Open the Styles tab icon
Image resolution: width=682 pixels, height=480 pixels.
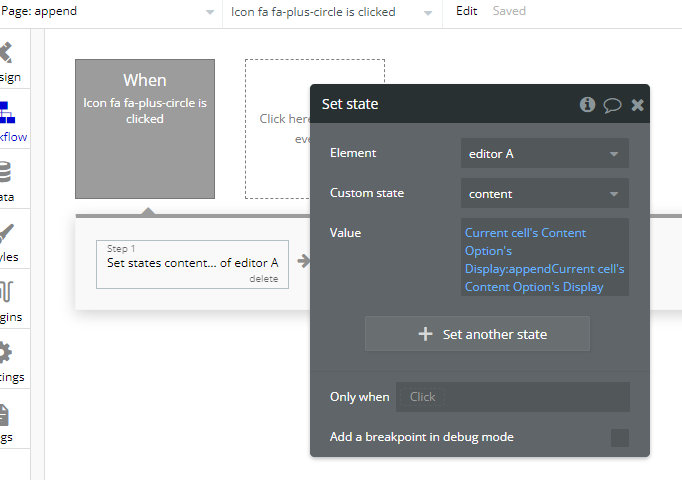[x=8, y=240]
